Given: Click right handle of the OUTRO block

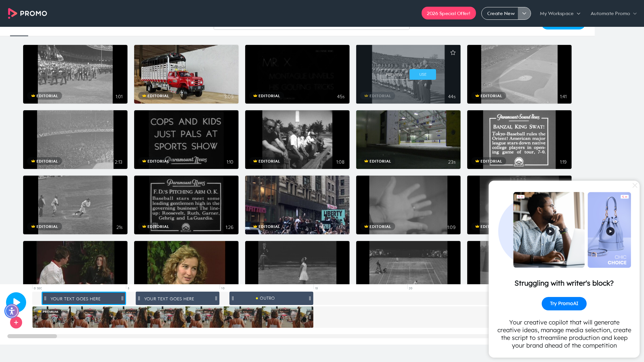Looking at the screenshot, I should tap(310, 298).
